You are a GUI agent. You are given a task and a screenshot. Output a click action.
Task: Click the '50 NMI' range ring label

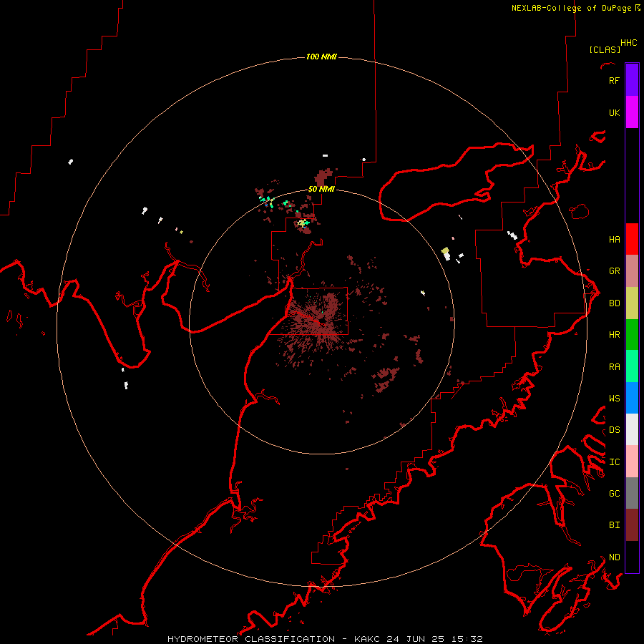pos(321,189)
